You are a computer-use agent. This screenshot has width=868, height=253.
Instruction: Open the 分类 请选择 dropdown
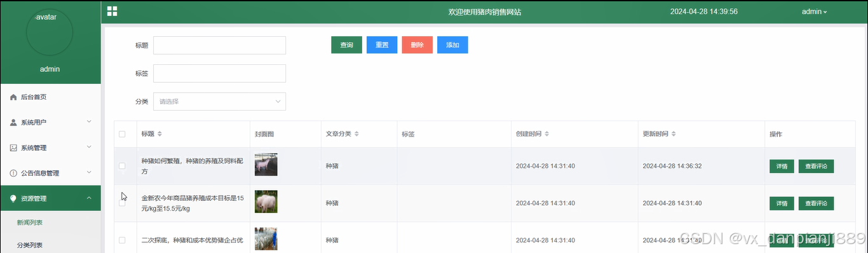219,102
